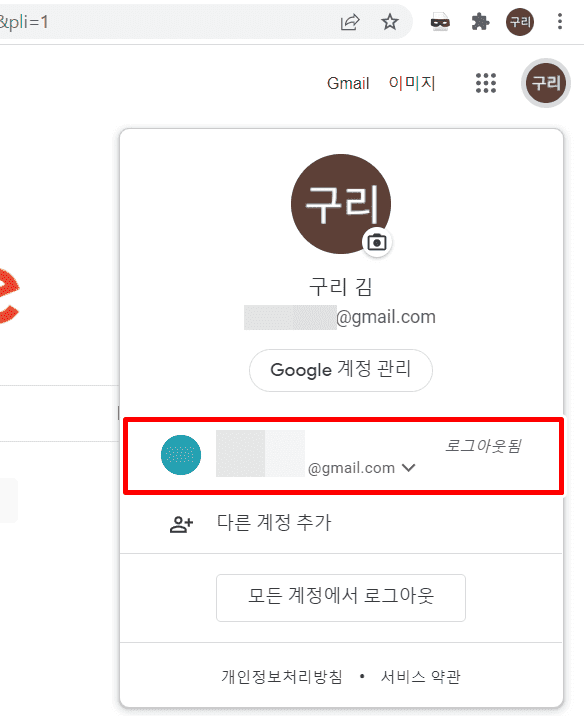Change profile picture via camera icon
This screenshot has height=718, width=584.
tap(377, 242)
